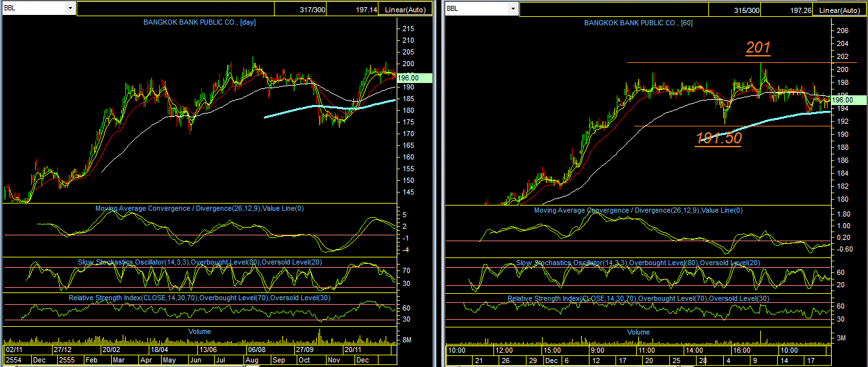This screenshot has width=868, height=367.
Task: Click the MACD indicator label in the 60-minute chart
Action: click(638, 210)
